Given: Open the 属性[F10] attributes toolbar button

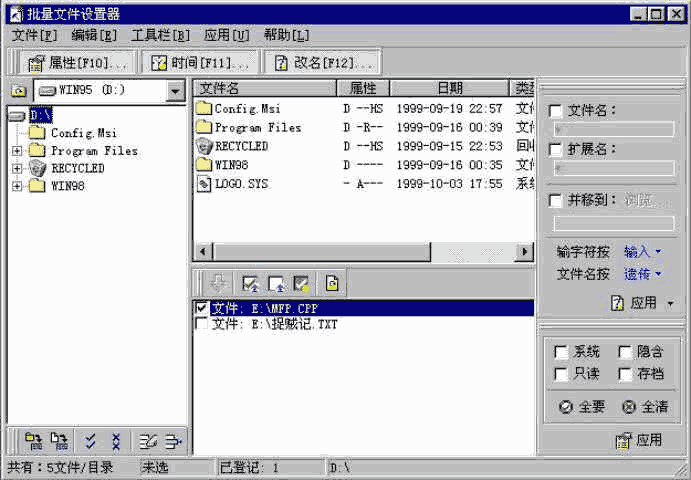Looking at the screenshot, I should point(76,62).
